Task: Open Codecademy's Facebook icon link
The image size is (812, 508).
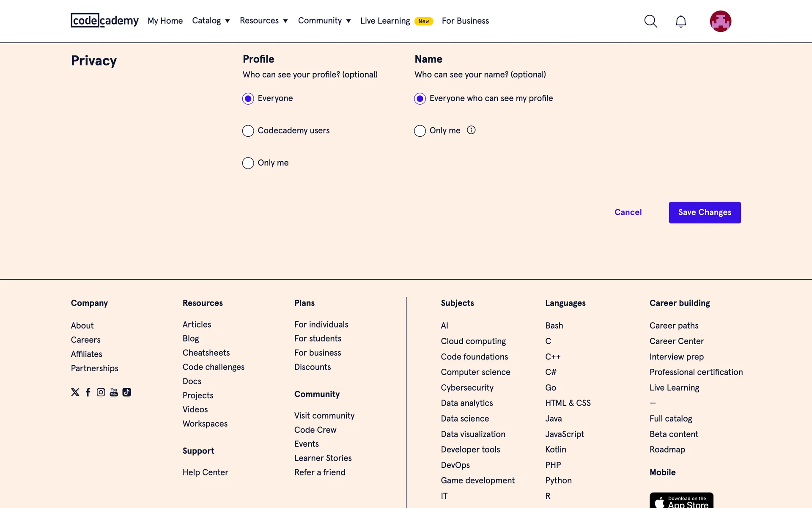Action: point(88,392)
